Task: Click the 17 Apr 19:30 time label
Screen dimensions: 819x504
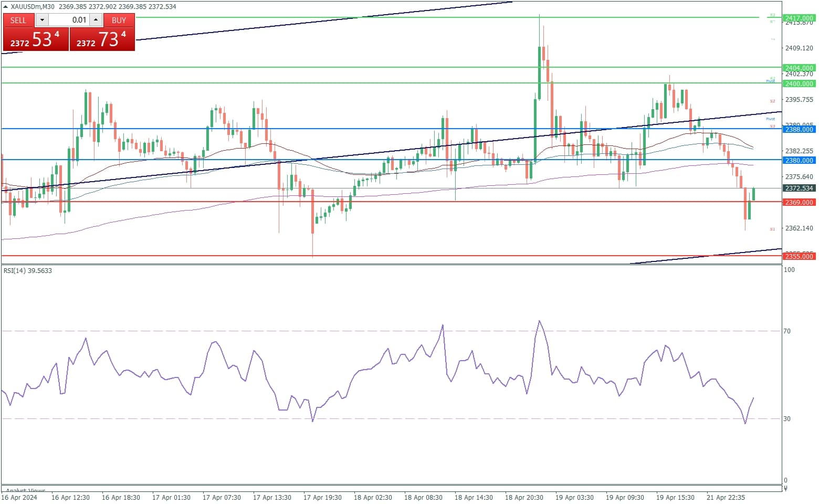Action: (x=323, y=497)
